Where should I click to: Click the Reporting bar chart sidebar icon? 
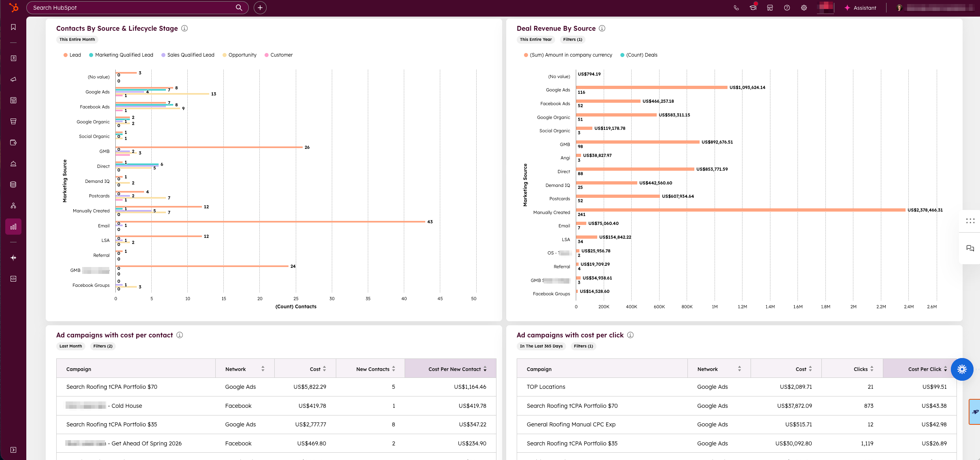pos(13,227)
